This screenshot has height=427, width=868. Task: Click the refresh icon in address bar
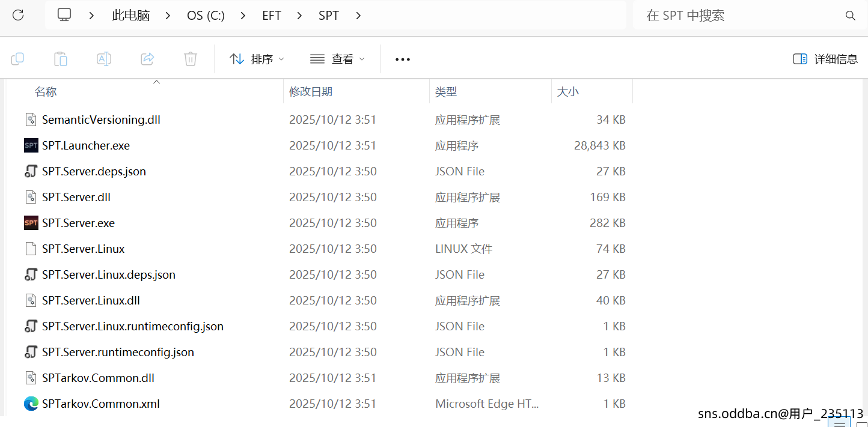pyautogui.click(x=18, y=15)
